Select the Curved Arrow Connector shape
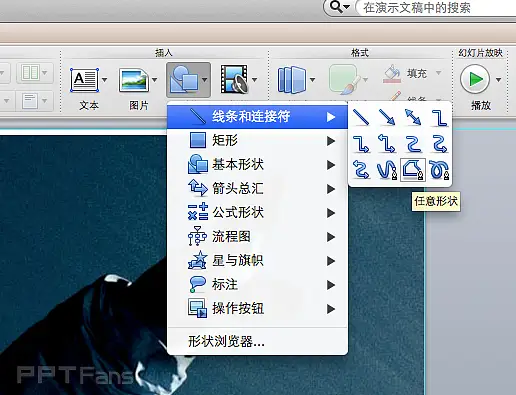Screen dimensions: 516x395 tap(439, 144)
